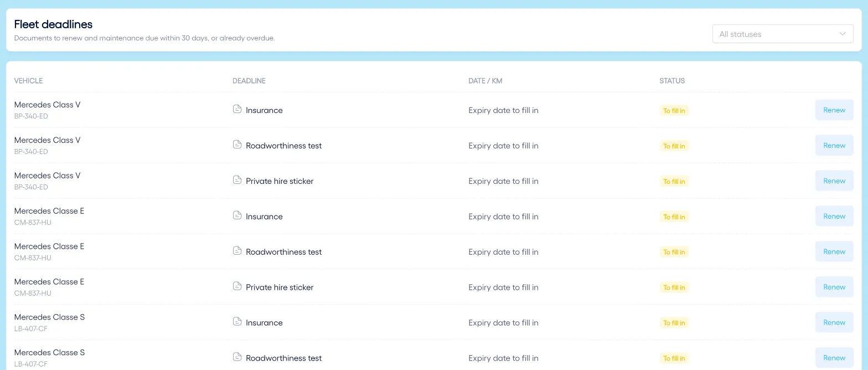Click the Status column header
This screenshot has width=868, height=370.
tap(672, 81)
